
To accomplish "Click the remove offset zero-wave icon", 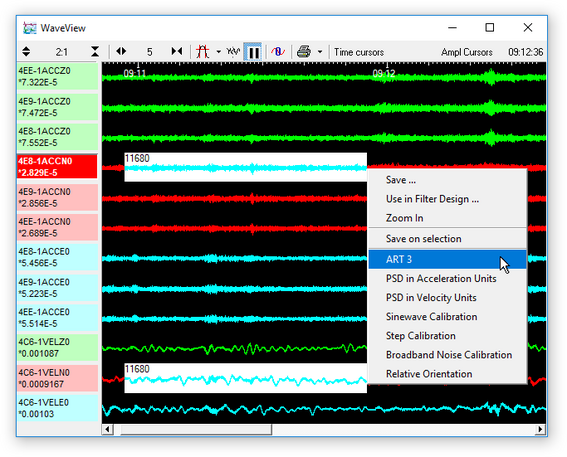I will 278,52.
